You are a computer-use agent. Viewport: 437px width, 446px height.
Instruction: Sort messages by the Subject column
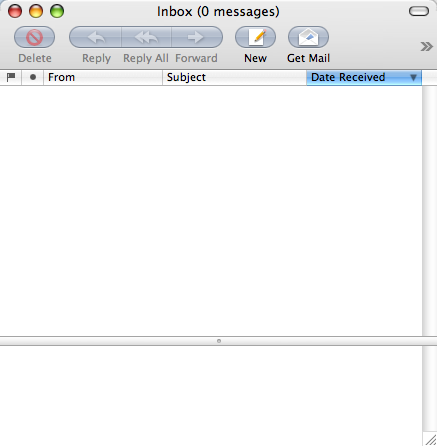tap(234, 77)
